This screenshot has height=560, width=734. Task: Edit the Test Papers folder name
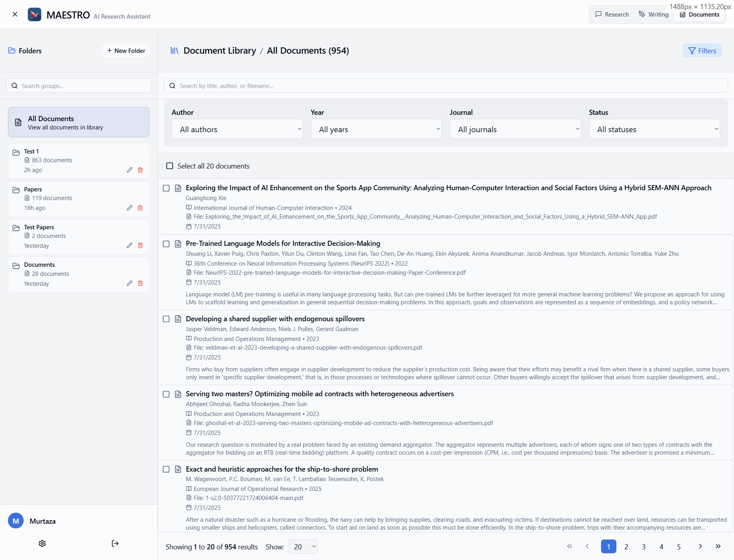(x=129, y=245)
